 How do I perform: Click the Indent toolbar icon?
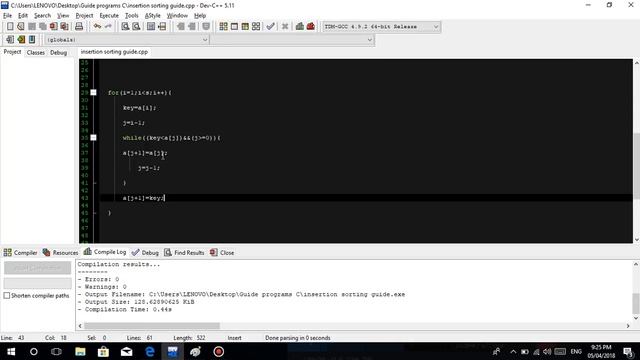(x=180, y=27)
